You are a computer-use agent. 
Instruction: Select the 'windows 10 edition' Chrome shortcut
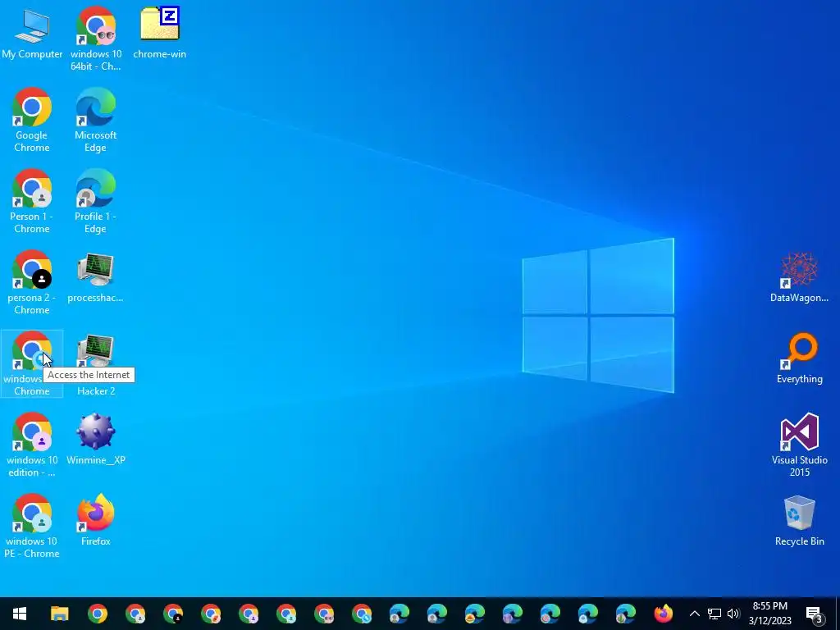tap(32, 445)
